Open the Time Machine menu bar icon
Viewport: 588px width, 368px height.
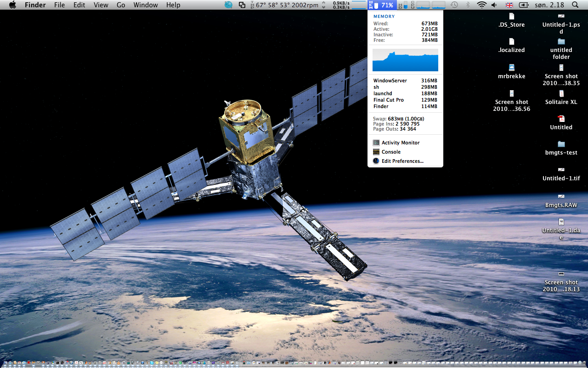tap(454, 5)
